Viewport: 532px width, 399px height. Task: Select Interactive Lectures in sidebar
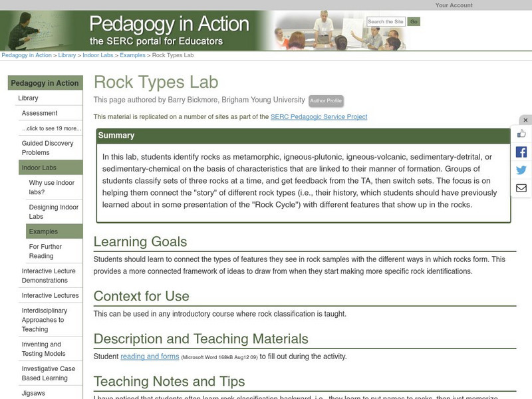(x=50, y=295)
